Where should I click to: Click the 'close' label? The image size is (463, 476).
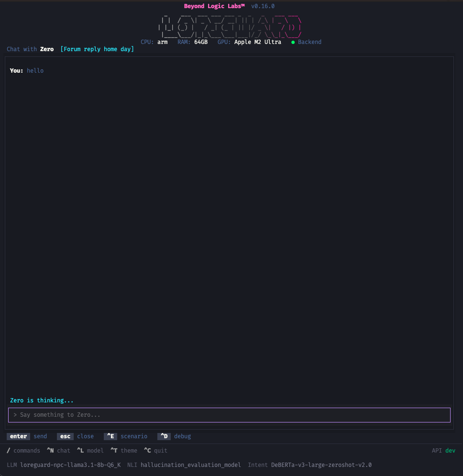[x=85, y=436]
